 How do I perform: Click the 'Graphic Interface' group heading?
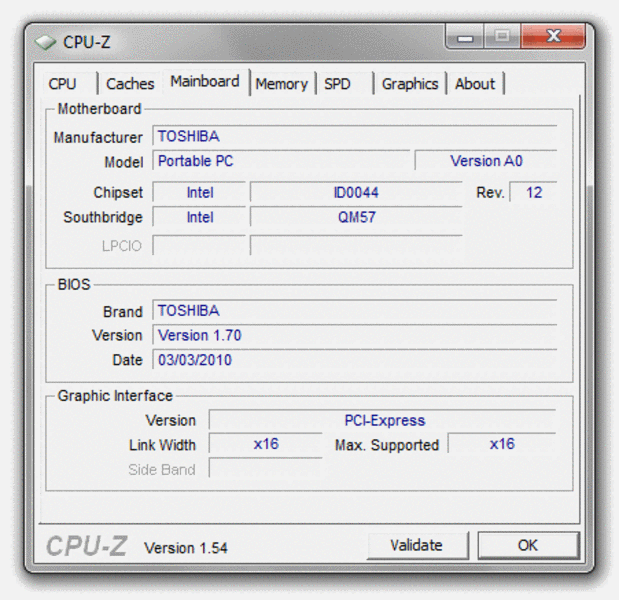[x=115, y=396]
